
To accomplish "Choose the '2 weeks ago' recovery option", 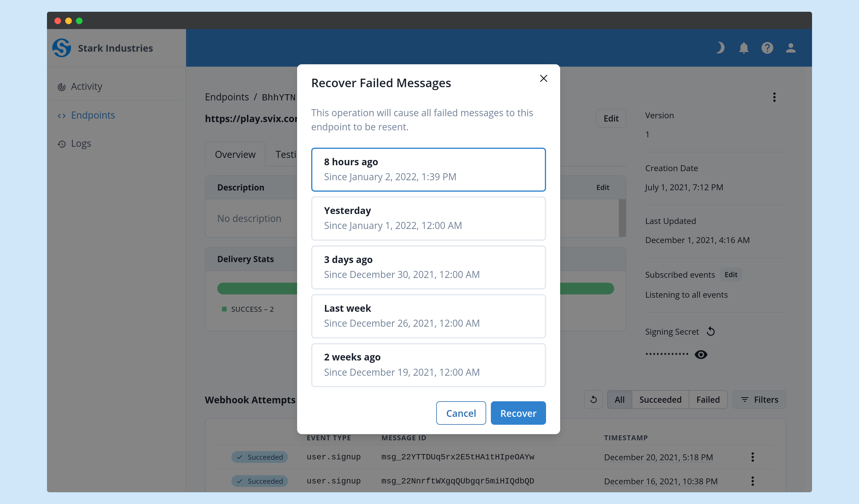I will [x=428, y=365].
